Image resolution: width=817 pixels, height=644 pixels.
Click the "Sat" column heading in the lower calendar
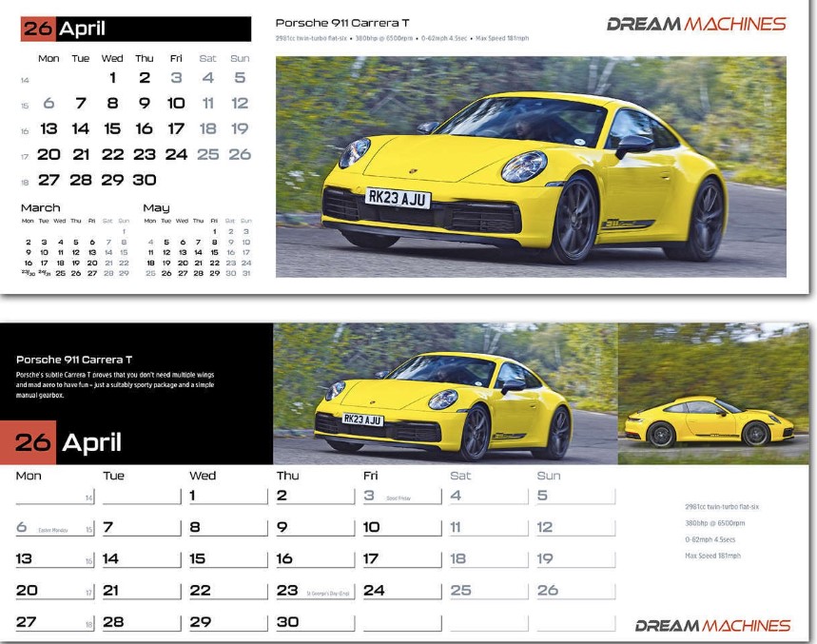[460, 476]
